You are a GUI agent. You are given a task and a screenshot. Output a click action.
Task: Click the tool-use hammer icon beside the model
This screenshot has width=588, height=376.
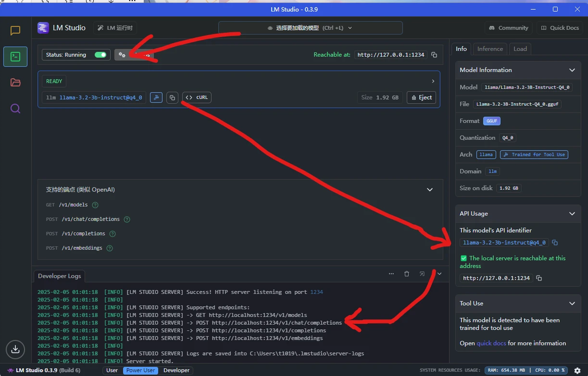pos(156,98)
